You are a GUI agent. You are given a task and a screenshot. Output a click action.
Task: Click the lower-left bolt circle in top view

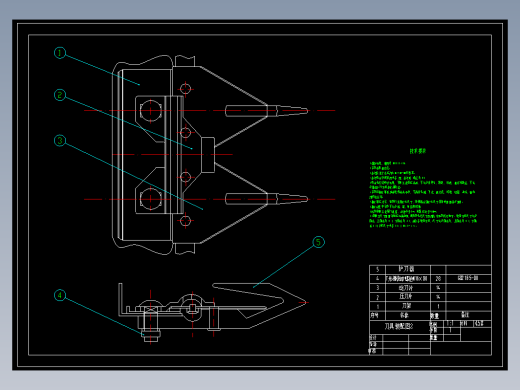pos(151,199)
